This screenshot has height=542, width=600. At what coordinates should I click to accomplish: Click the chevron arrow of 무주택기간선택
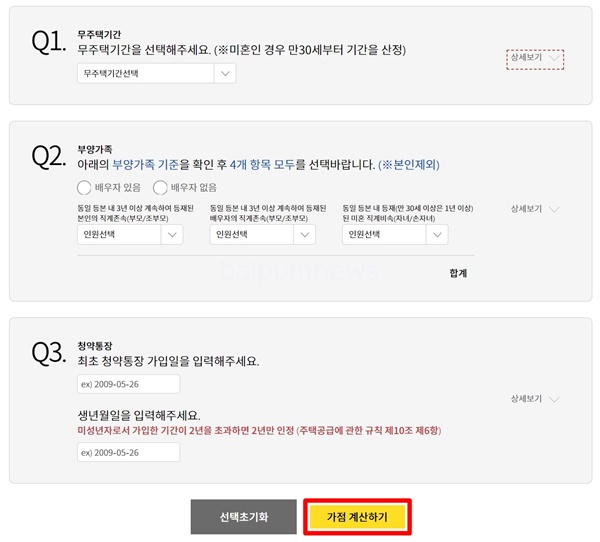click(225, 73)
